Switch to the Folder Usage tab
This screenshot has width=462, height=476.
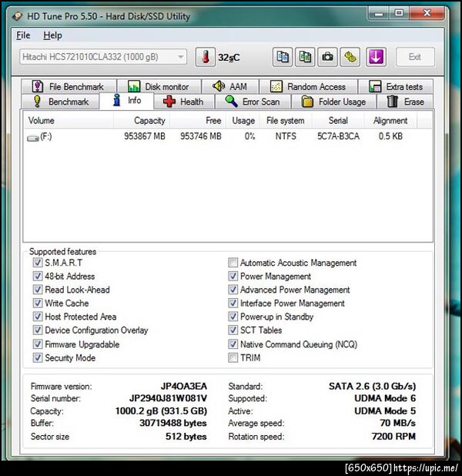pyautogui.click(x=333, y=102)
